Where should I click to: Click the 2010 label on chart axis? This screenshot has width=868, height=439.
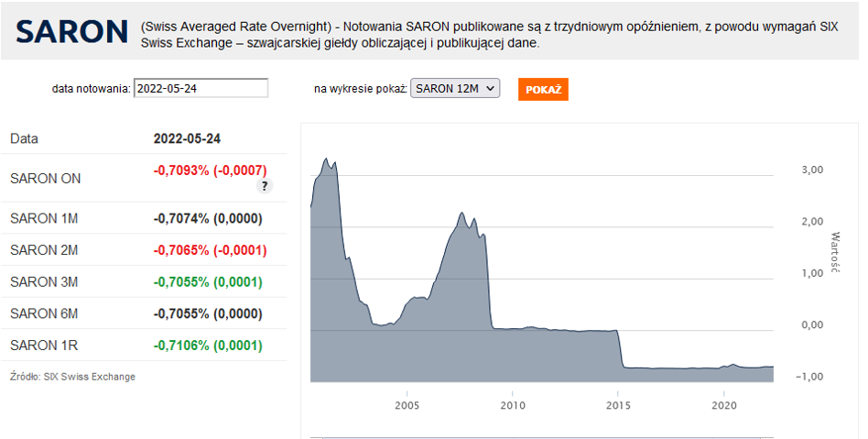tap(513, 406)
